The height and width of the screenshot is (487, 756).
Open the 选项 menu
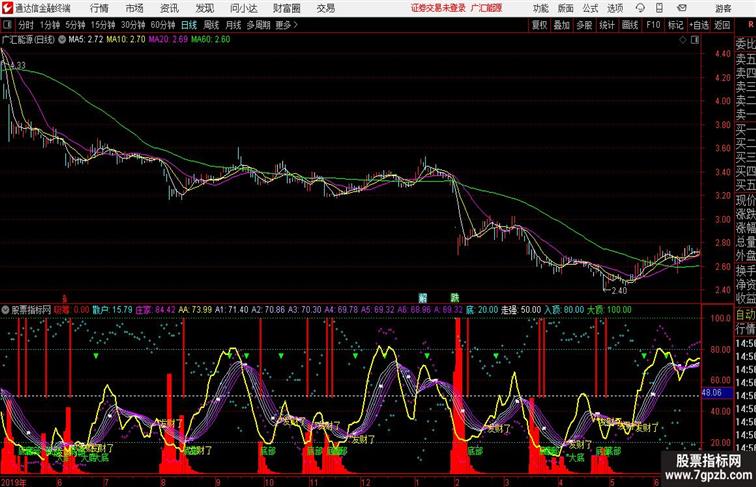pyautogui.click(x=615, y=8)
